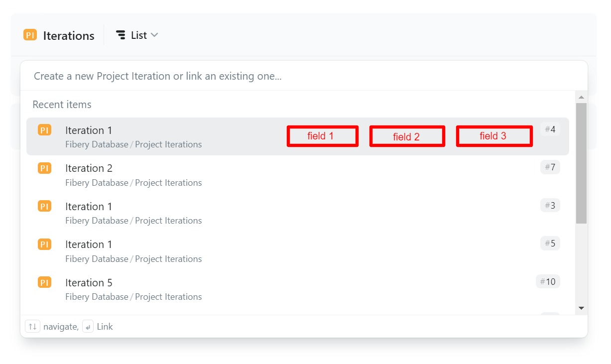This screenshot has height=364, width=611.
Task: Click the List view icon in header
Action: click(121, 35)
